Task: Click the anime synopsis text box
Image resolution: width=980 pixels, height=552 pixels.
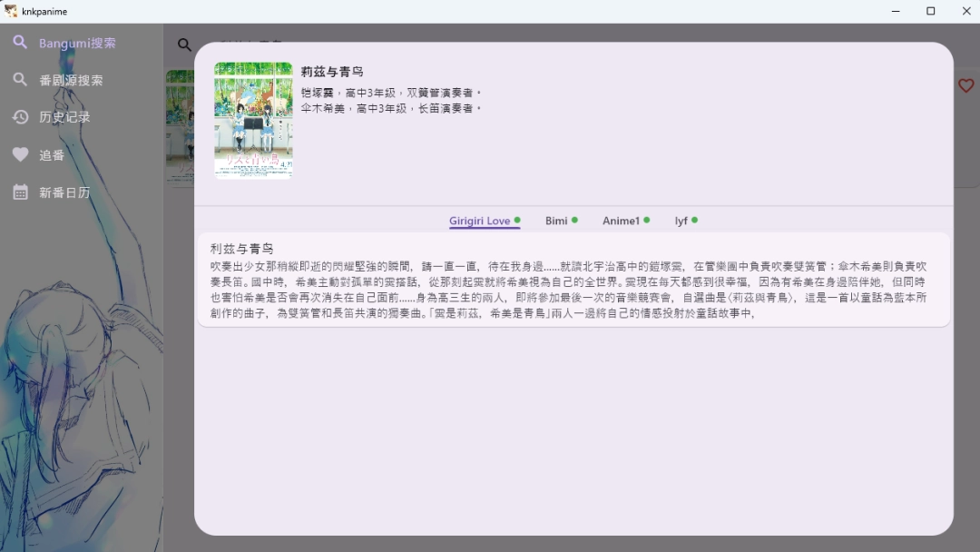Action: click(x=572, y=283)
